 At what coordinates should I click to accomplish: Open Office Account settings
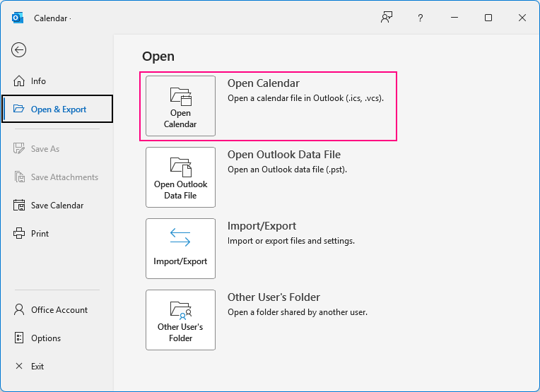pyautogui.click(x=57, y=310)
